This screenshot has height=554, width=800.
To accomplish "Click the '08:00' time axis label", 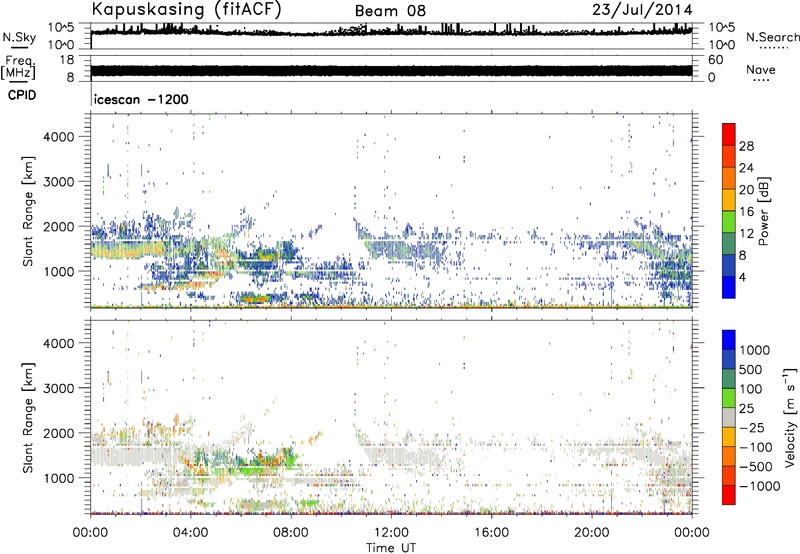I will 290,533.
